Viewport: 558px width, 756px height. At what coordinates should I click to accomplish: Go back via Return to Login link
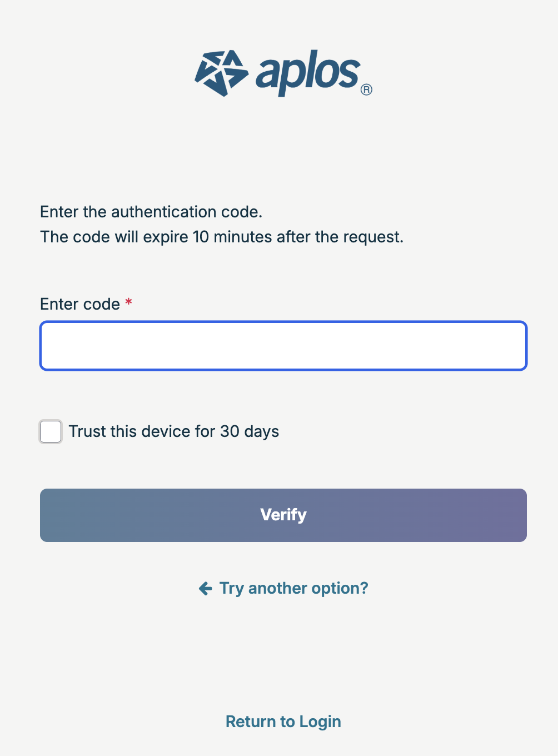pyautogui.click(x=283, y=722)
